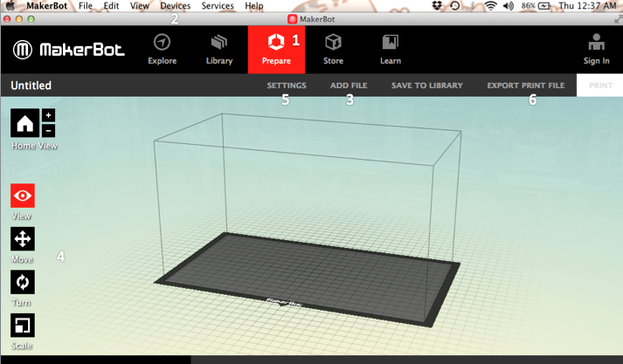
Task: Select the Move tool
Action: pyautogui.click(x=23, y=239)
